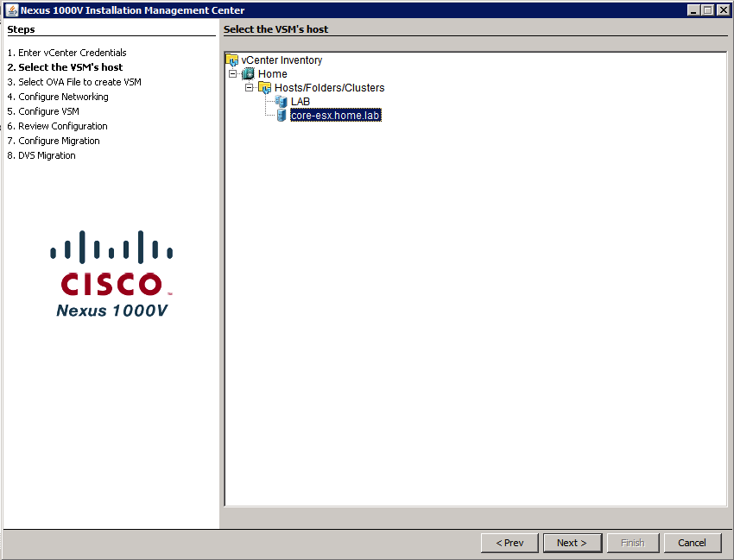734x560 pixels.
Task: Maximize the Installation Management Center window
Action: (708, 9)
